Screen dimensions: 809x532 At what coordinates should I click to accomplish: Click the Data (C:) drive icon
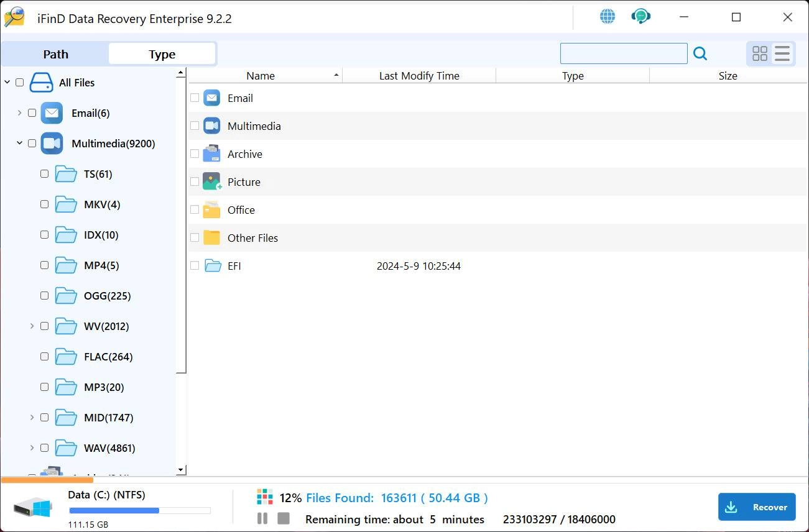point(33,507)
